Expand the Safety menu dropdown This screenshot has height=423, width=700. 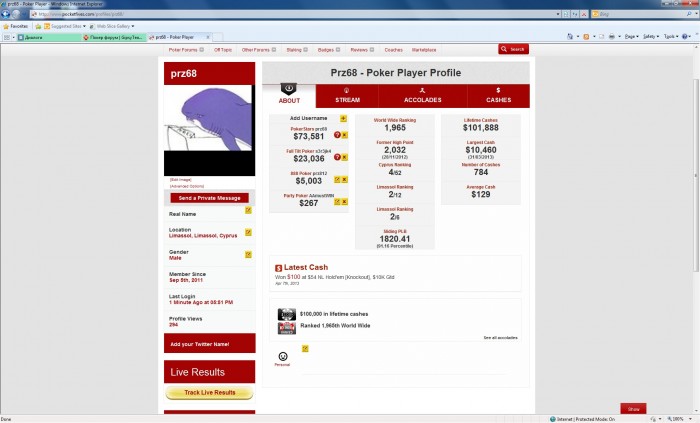point(651,37)
